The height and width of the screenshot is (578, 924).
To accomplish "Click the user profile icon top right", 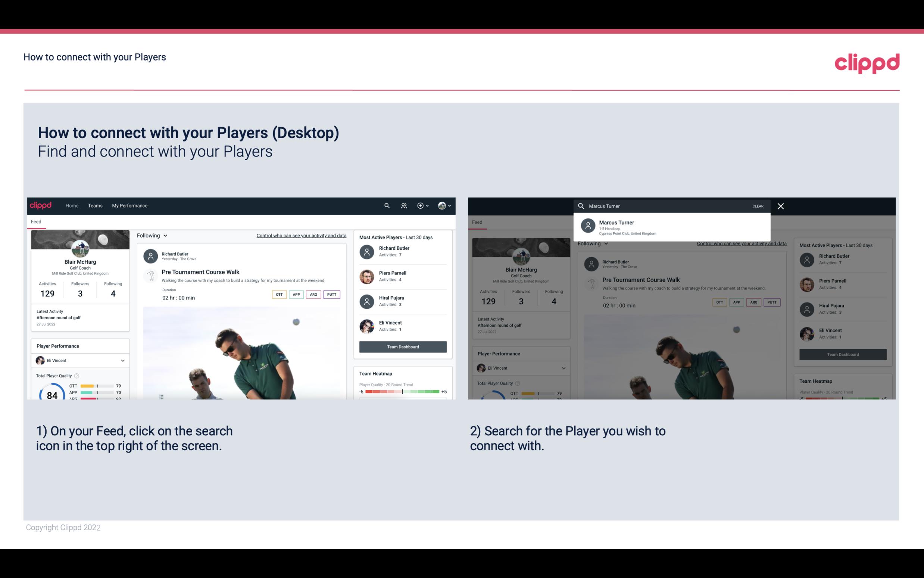I will point(442,205).
